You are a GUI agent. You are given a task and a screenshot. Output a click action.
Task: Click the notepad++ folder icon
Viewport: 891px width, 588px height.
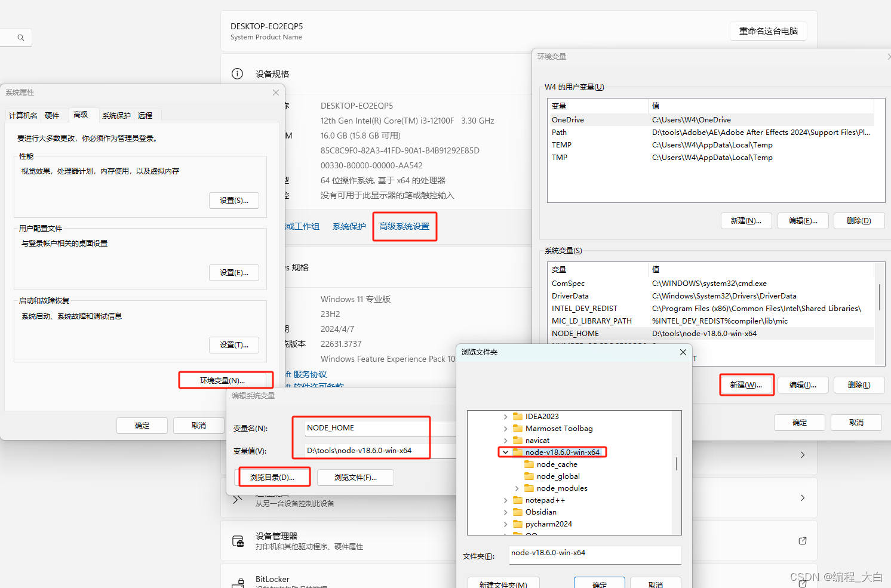(x=518, y=500)
